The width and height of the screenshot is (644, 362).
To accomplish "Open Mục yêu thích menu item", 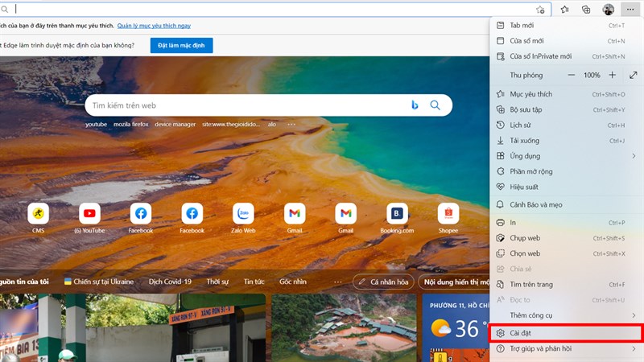I will pyautogui.click(x=566, y=94).
